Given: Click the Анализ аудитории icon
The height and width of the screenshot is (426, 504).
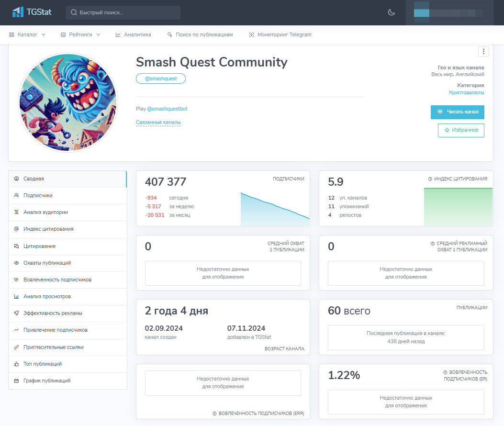Looking at the screenshot, I should tap(16, 212).
